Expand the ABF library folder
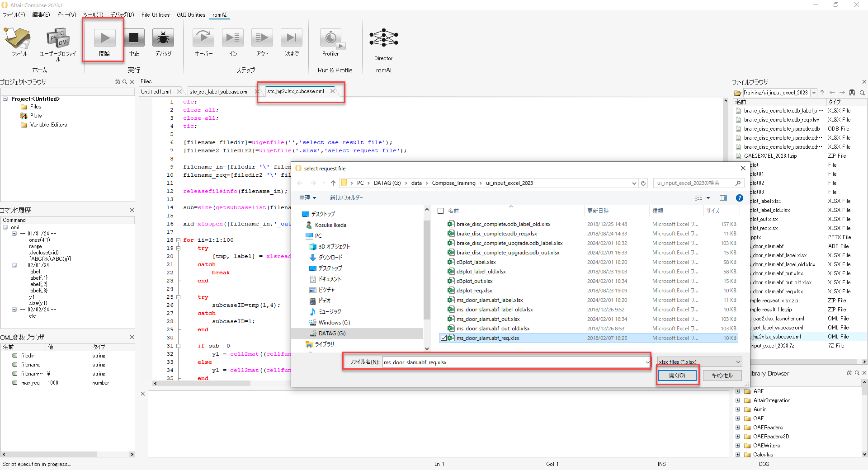This screenshot has height=470, width=868. 738,391
